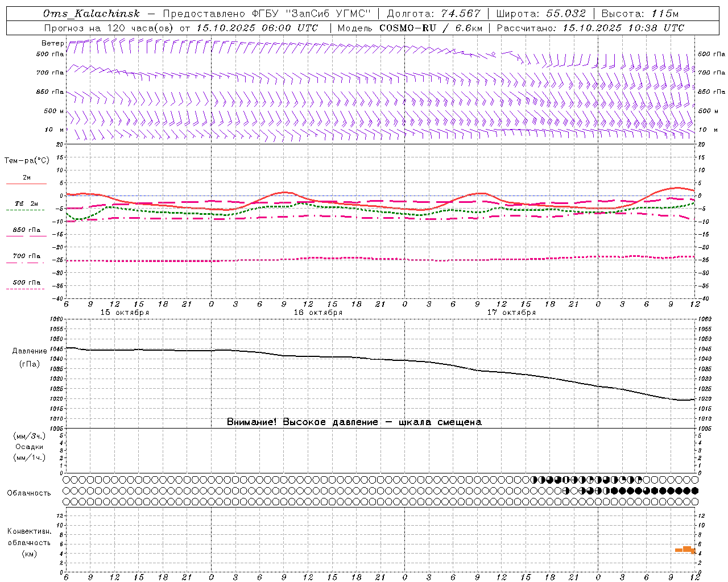Click the 'Высота: 115м' header value
This screenshot has width=728, height=582.
click(x=640, y=14)
